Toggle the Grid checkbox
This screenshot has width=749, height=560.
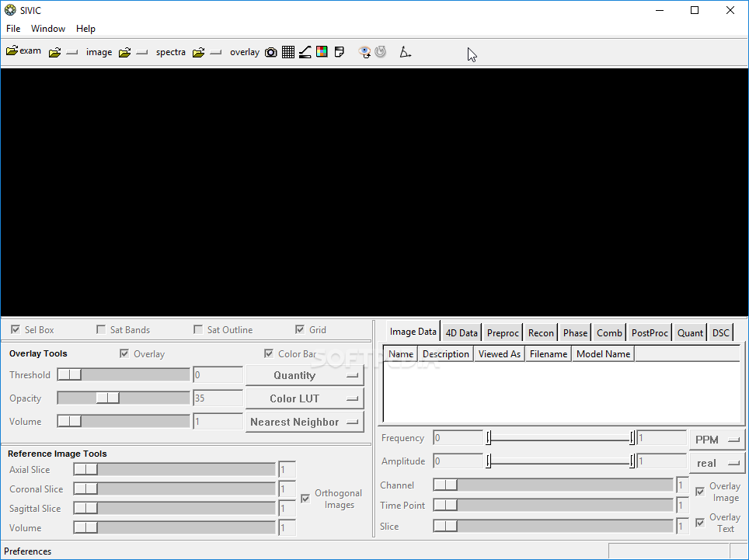click(x=299, y=329)
